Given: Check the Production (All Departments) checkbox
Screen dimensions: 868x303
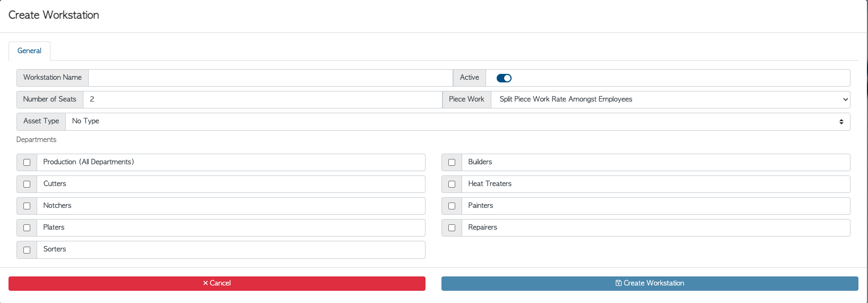Looking at the screenshot, I should point(27,163).
